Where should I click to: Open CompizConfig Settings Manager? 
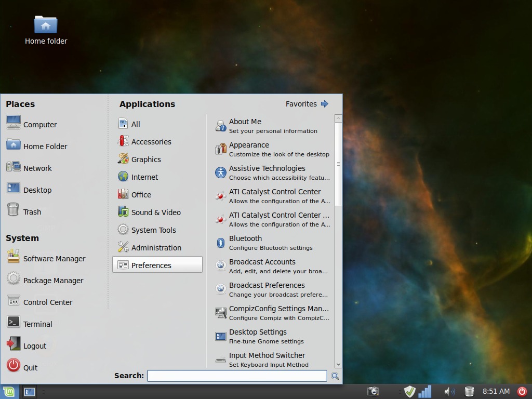coord(272,313)
